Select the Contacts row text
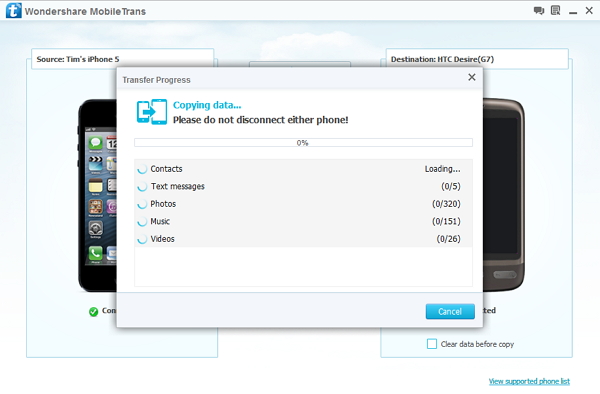This screenshot has width=600, height=394. pos(166,169)
